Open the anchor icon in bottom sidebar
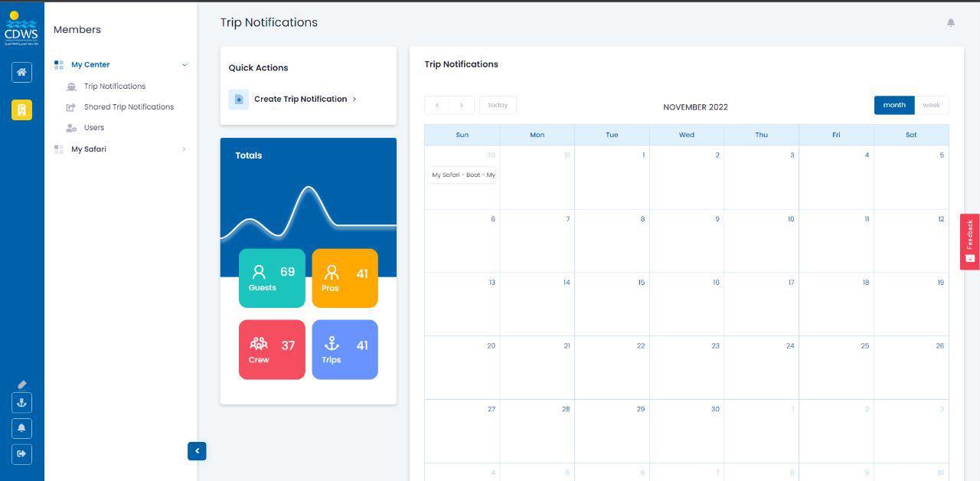 (21, 403)
